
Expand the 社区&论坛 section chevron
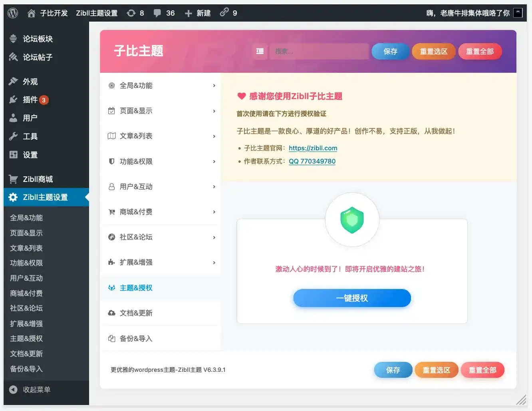click(x=214, y=237)
